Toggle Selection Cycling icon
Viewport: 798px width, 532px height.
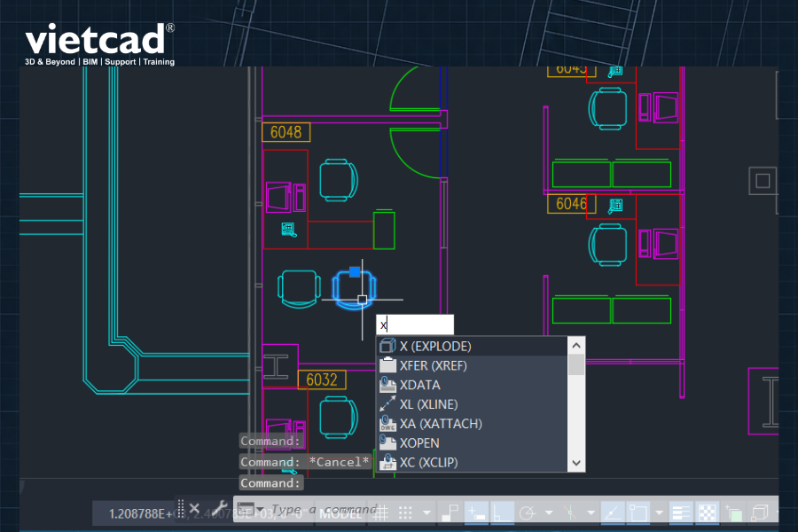pyautogui.click(x=733, y=512)
